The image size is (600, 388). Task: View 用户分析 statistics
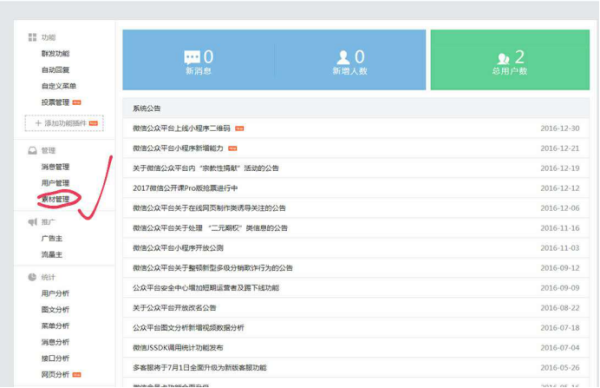tap(55, 293)
